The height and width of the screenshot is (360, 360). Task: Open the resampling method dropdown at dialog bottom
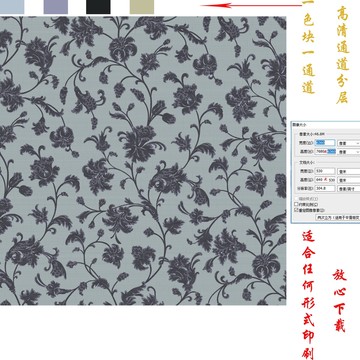pos(338,217)
